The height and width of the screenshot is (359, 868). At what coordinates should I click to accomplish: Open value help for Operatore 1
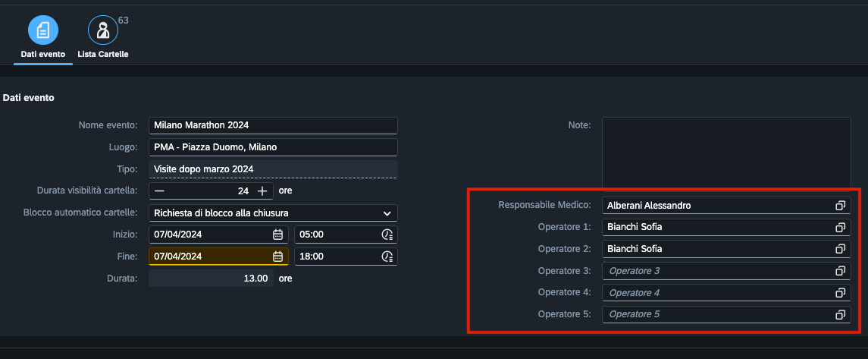click(840, 227)
